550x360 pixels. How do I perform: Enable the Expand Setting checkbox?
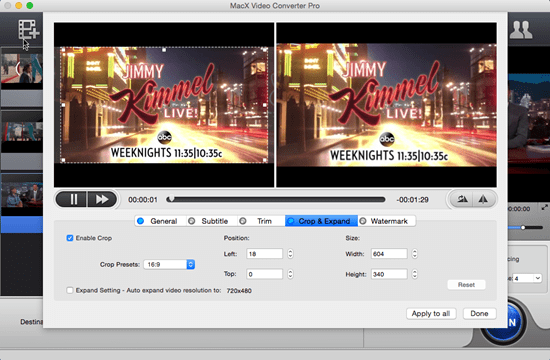pyautogui.click(x=70, y=290)
